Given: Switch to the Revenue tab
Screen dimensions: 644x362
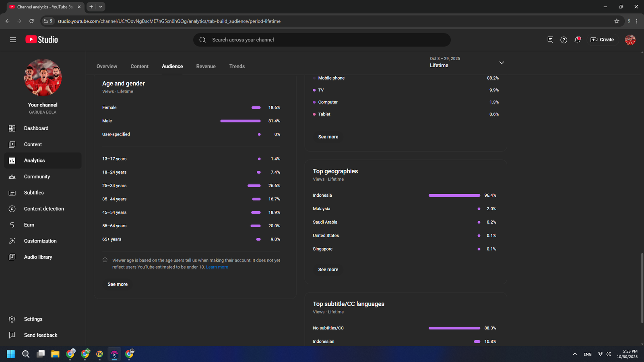Looking at the screenshot, I should [x=206, y=66].
